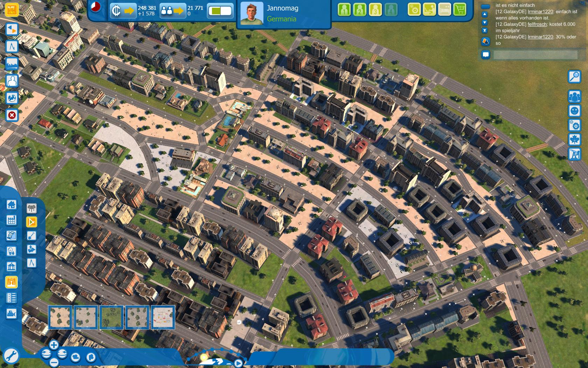The image size is (588, 368).
Task: Jump chat to the latest message
Action: tap(485, 30)
